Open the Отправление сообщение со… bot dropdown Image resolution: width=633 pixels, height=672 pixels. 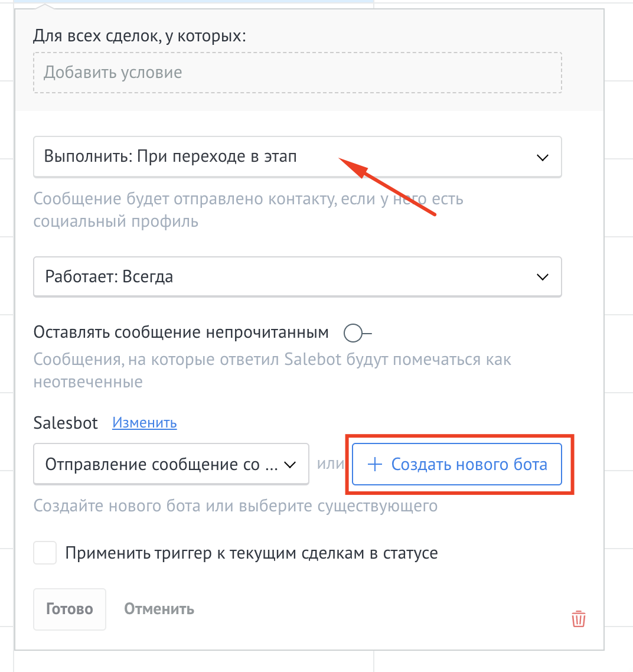tap(161, 465)
